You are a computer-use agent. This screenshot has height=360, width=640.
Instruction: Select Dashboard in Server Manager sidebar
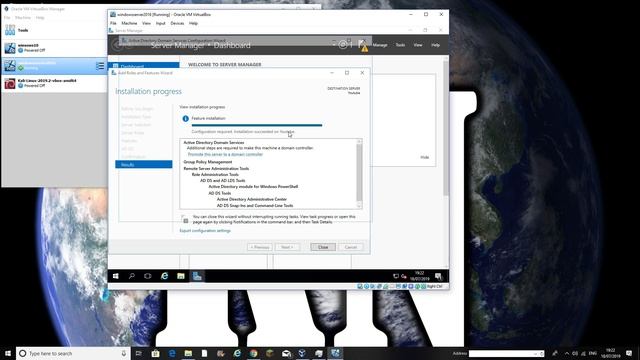click(144, 66)
